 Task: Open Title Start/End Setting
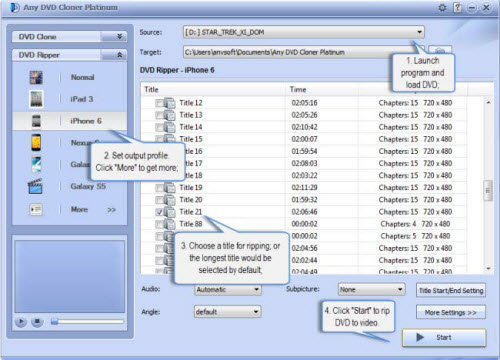point(451,291)
